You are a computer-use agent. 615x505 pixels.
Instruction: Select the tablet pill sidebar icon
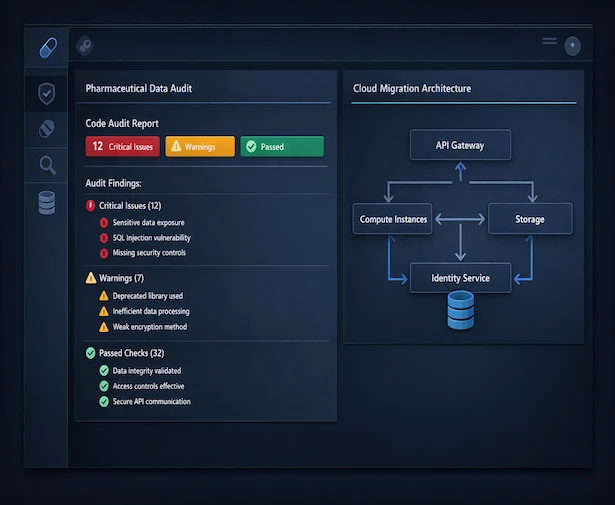47,129
